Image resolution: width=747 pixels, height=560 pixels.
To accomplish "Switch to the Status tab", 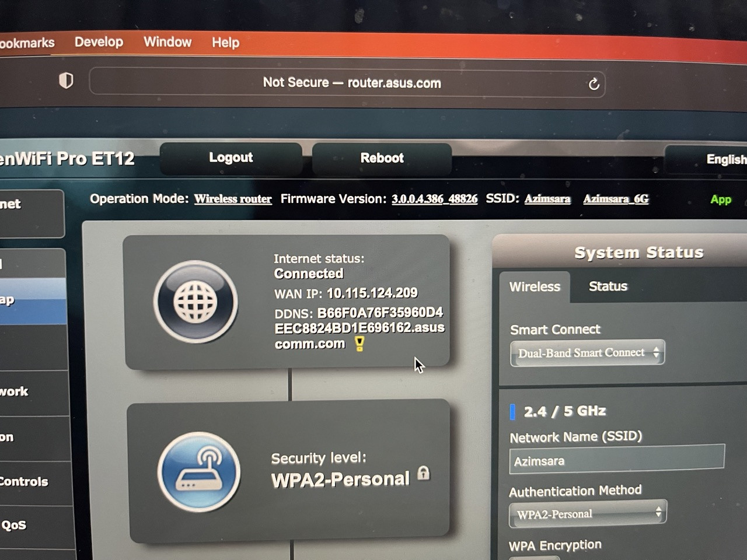I will 608,286.
